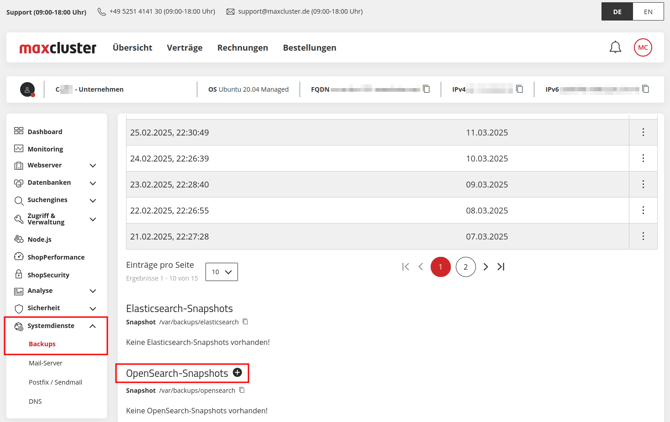Go to page 2 of backups

pos(465,267)
